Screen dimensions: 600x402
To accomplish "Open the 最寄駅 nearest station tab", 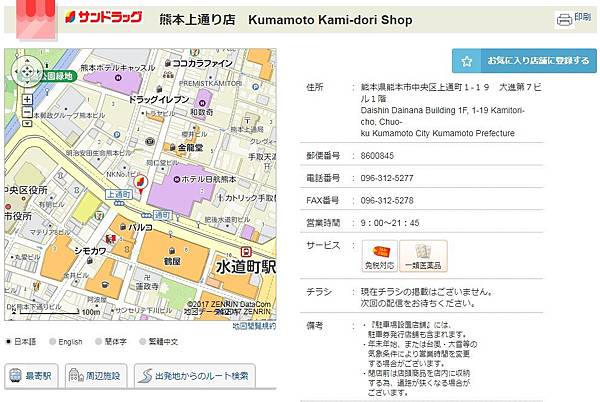I will [x=31, y=376].
